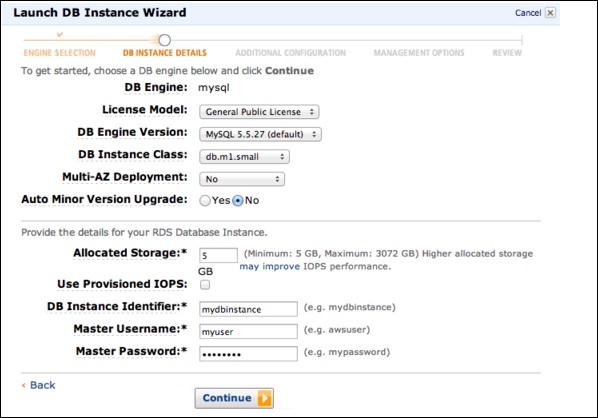Click the orange arrow on Continue button
Screen dimensions: 598x418
[265, 398]
